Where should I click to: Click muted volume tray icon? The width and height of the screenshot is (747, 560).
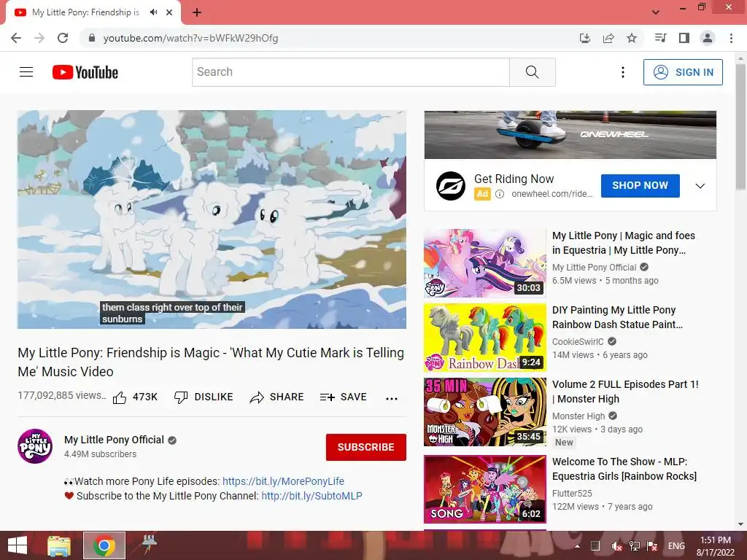coord(616,546)
